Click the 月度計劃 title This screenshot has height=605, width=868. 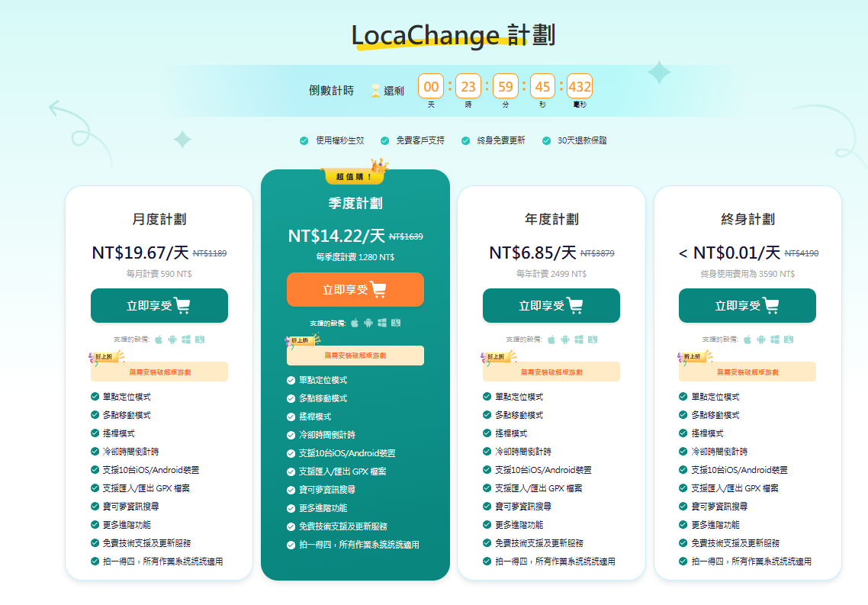click(159, 219)
